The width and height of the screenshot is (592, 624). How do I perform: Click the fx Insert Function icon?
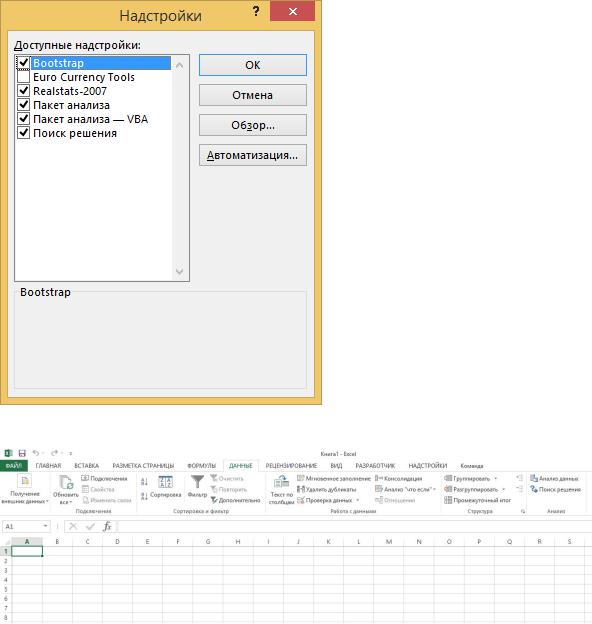[107, 526]
